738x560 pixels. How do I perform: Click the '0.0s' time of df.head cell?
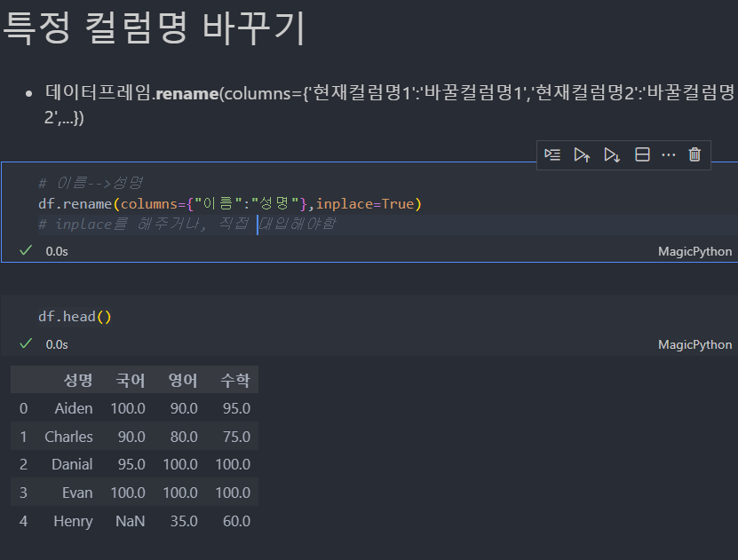click(57, 344)
